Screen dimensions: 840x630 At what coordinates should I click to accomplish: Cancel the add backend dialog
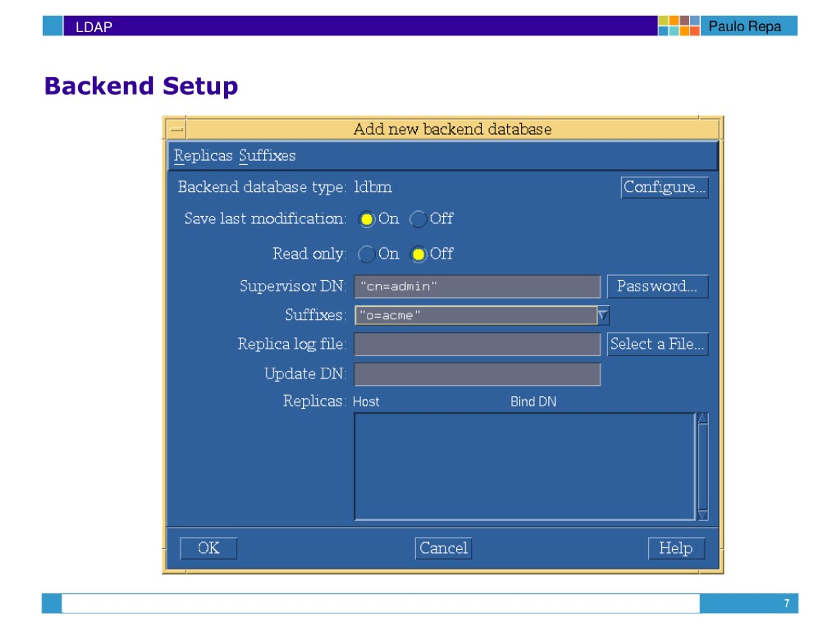(444, 548)
